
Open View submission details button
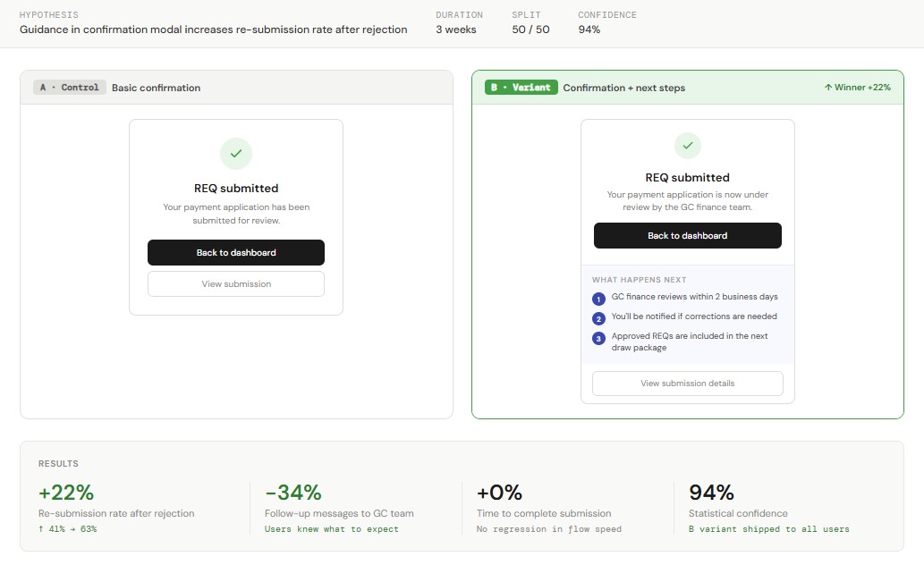coord(687,384)
